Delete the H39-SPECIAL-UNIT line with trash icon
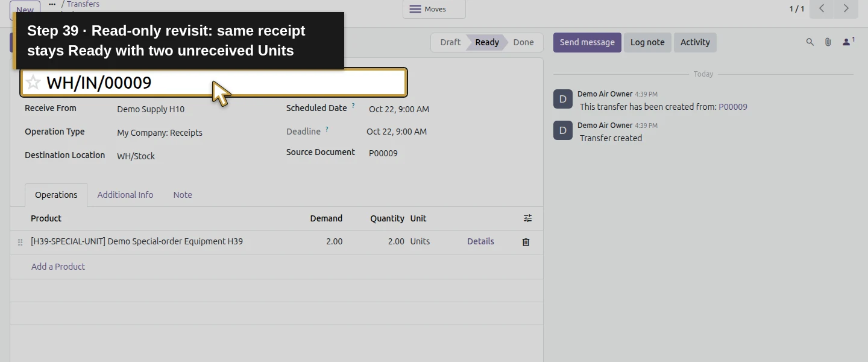This screenshot has width=868, height=362. (526, 242)
